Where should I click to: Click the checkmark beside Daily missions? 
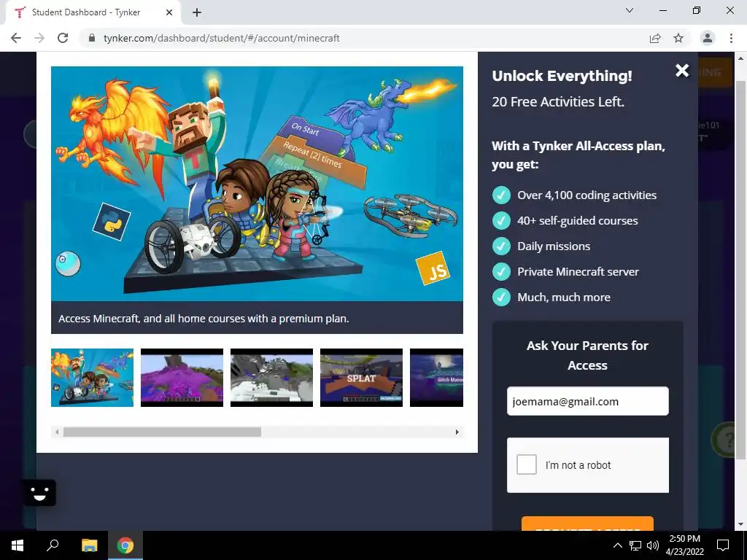click(501, 246)
